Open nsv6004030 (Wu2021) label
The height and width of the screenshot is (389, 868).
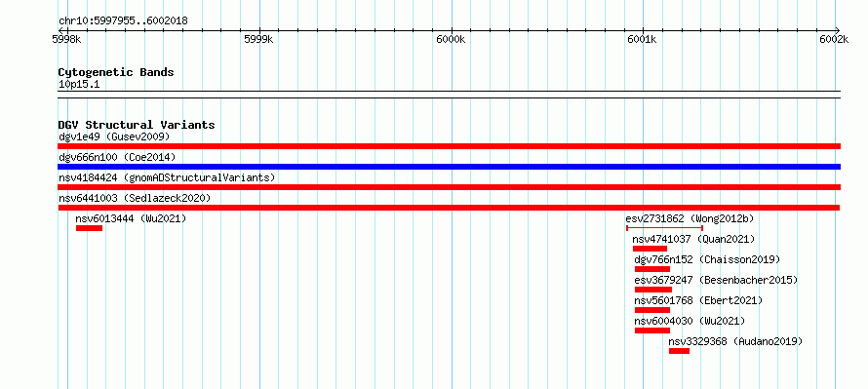tap(690, 321)
